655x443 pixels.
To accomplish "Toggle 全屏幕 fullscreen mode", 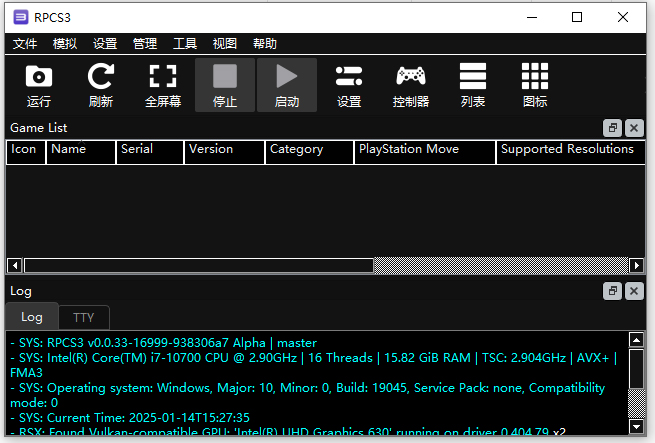I will tap(163, 85).
